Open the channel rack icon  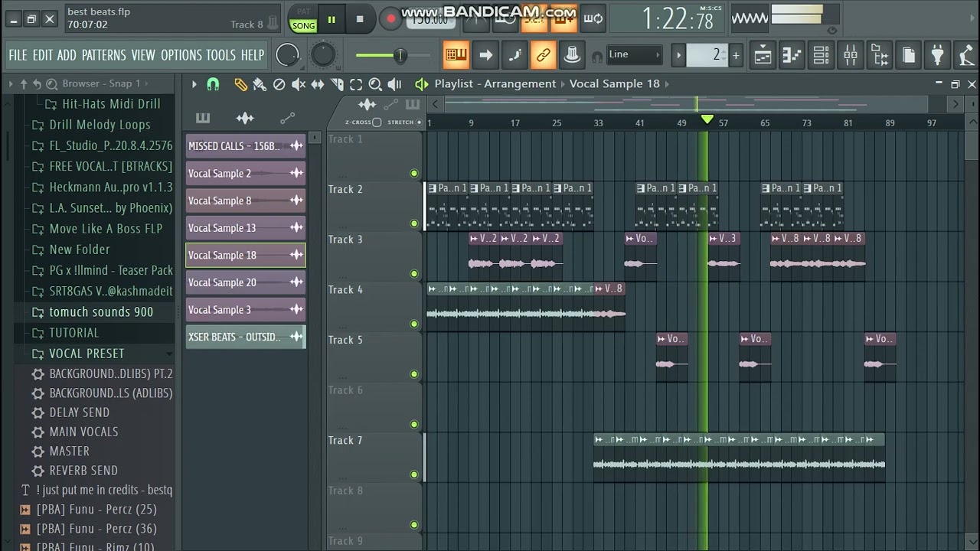click(x=821, y=55)
